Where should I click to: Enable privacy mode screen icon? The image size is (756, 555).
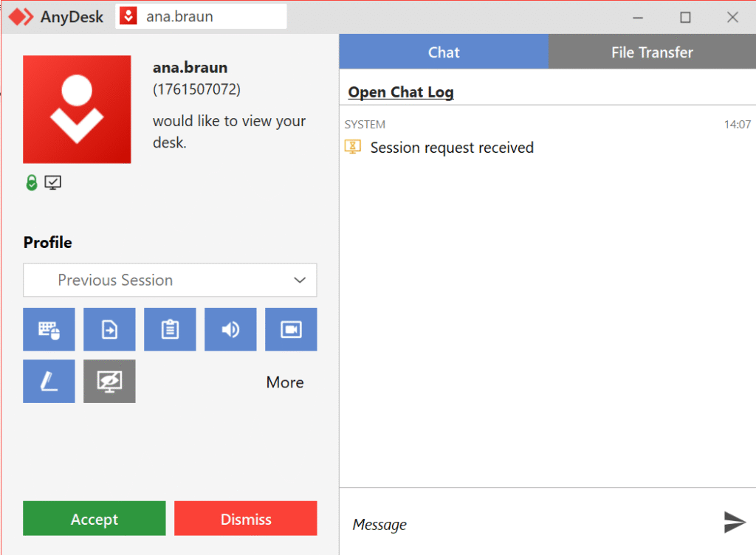click(109, 381)
